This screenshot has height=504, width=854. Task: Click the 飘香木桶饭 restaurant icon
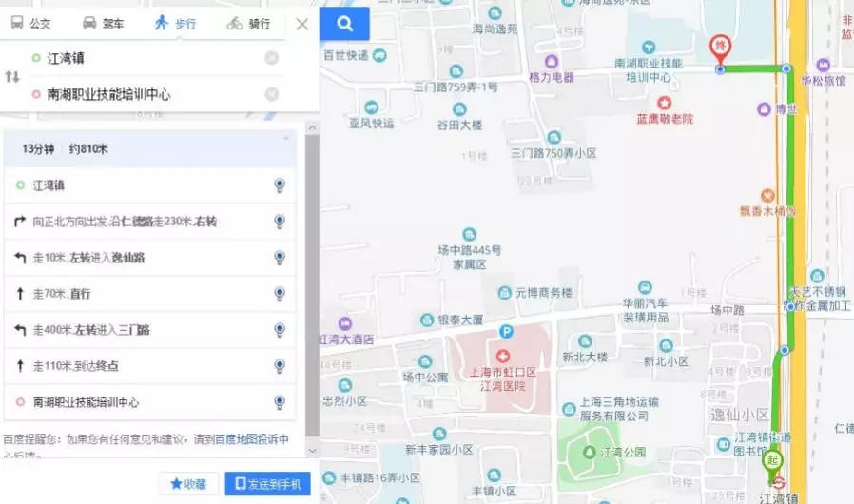coord(767,195)
